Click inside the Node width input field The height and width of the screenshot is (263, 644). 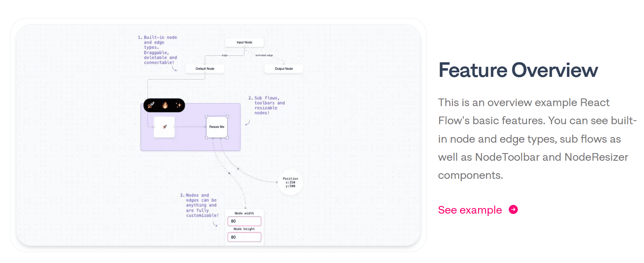[244, 221]
